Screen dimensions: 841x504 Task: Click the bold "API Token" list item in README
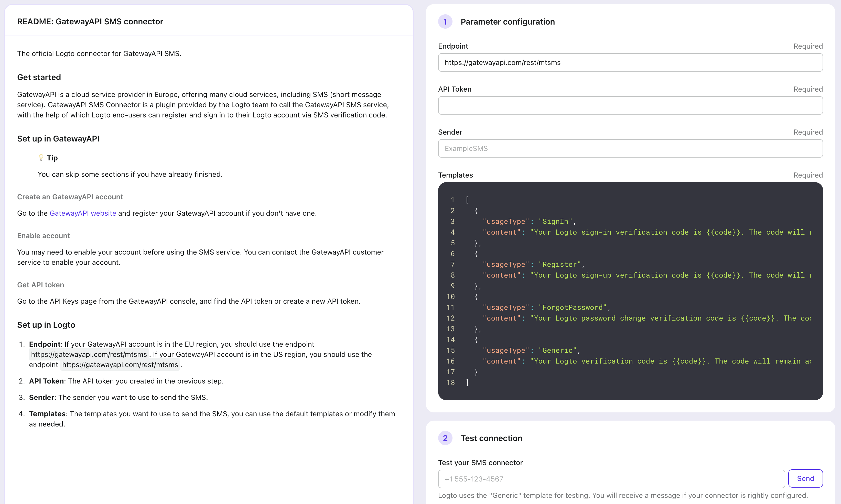point(47,381)
